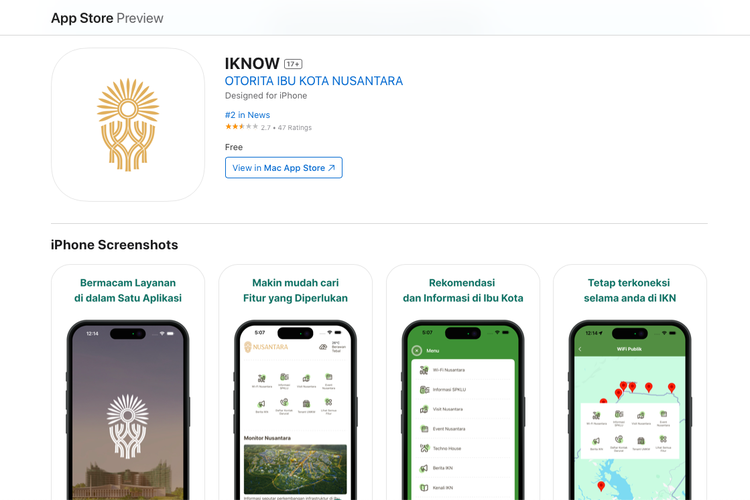Click the IKNOW golden app icon
The image size is (750, 500).
click(x=128, y=124)
